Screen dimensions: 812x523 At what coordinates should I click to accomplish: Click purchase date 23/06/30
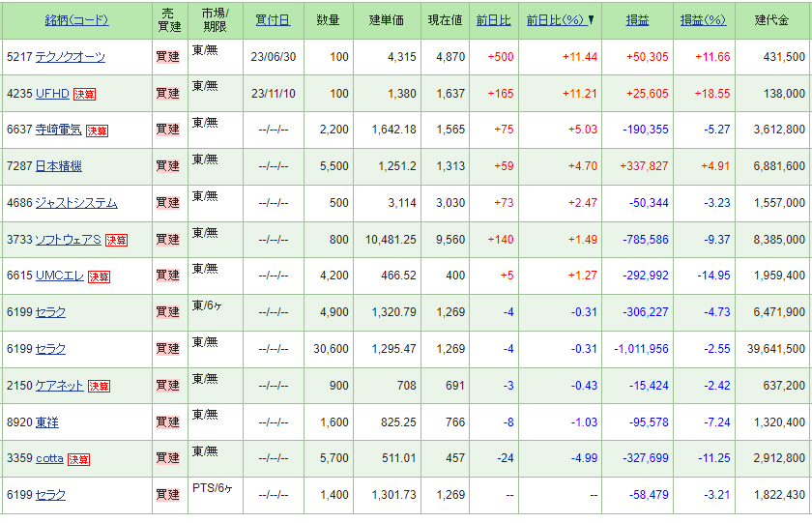pyautogui.click(x=273, y=57)
